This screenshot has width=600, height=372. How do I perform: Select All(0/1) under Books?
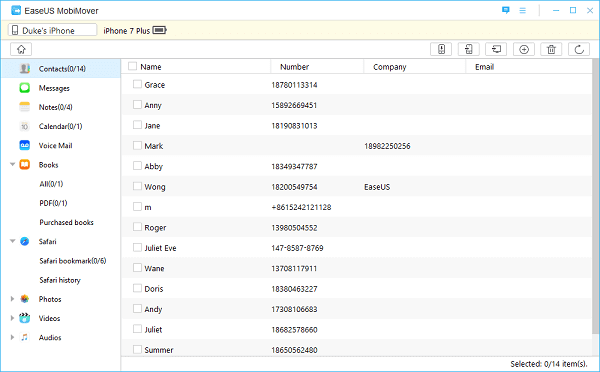pos(51,184)
